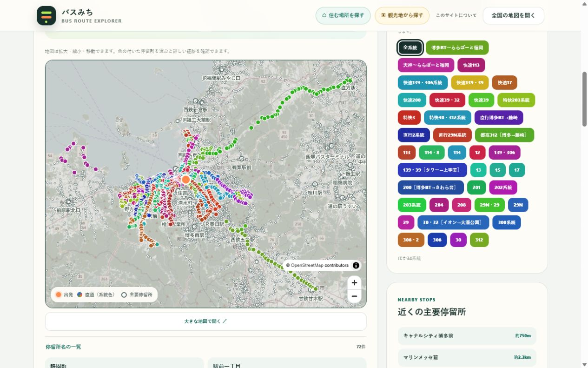Screen dimensions: 588x368
Task: Click the バスみち logo icon
Action: click(x=46, y=15)
